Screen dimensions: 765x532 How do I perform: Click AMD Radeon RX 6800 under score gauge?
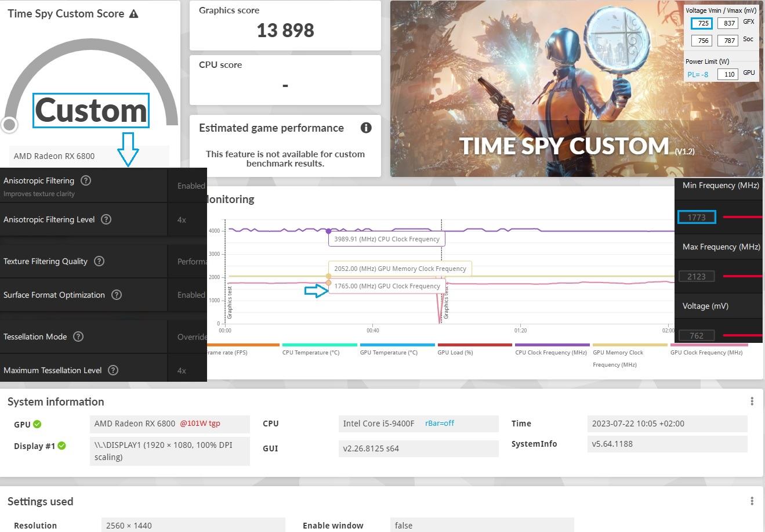(54, 155)
